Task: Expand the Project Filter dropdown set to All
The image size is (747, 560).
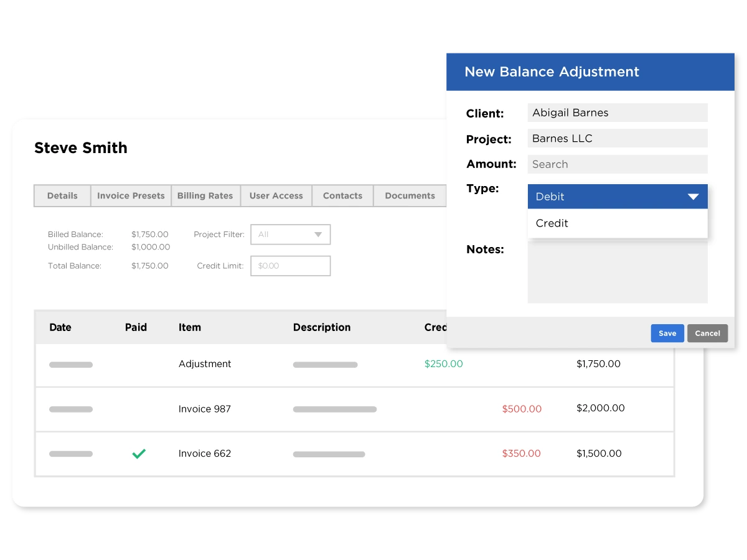Action: pos(291,235)
